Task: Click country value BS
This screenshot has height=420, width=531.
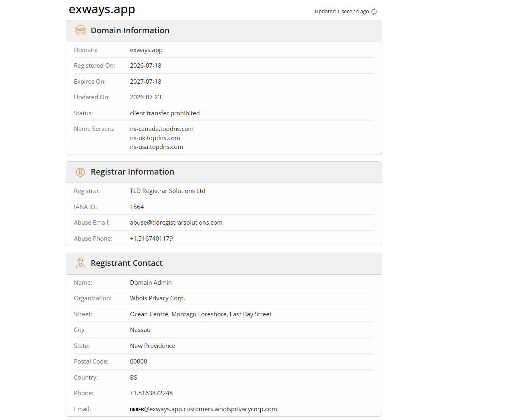Action: 133,378
